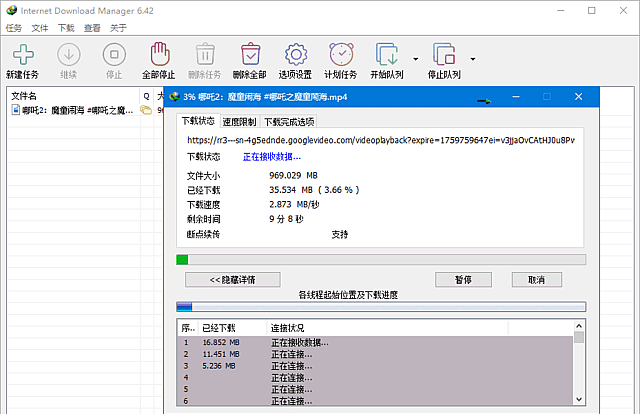This screenshot has width=640, height=414.
Task: Select thread row 2 with 11.451 MB
Action: click(x=376, y=354)
